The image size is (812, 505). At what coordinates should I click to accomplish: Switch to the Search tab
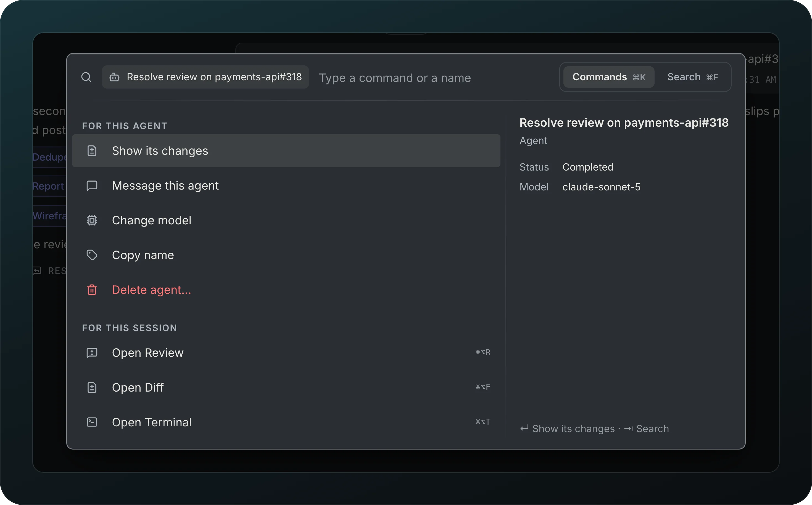click(692, 77)
